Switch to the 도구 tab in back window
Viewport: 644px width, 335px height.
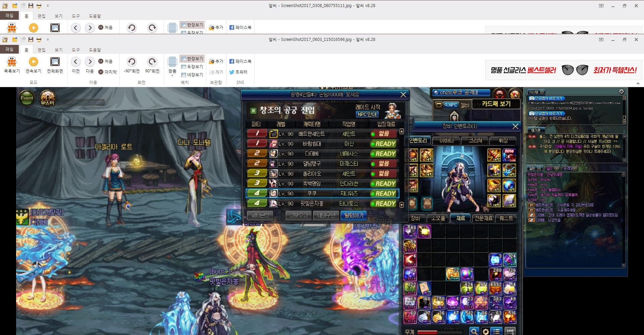[x=76, y=16]
